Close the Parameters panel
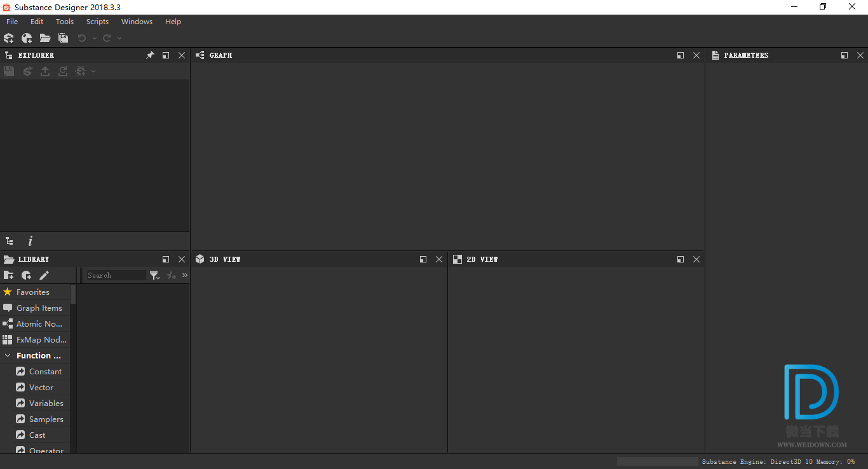 coord(860,55)
